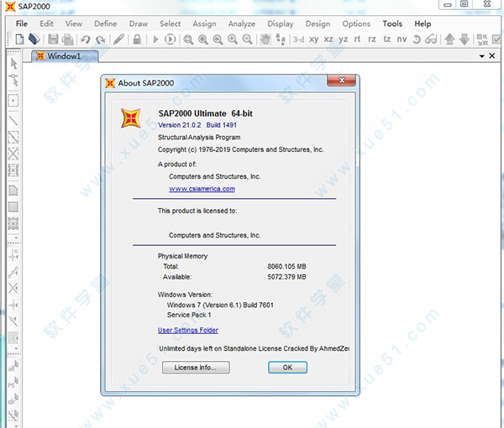The width and height of the screenshot is (504, 428).
Task: Open the User Settings Folder link
Action: click(x=188, y=330)
